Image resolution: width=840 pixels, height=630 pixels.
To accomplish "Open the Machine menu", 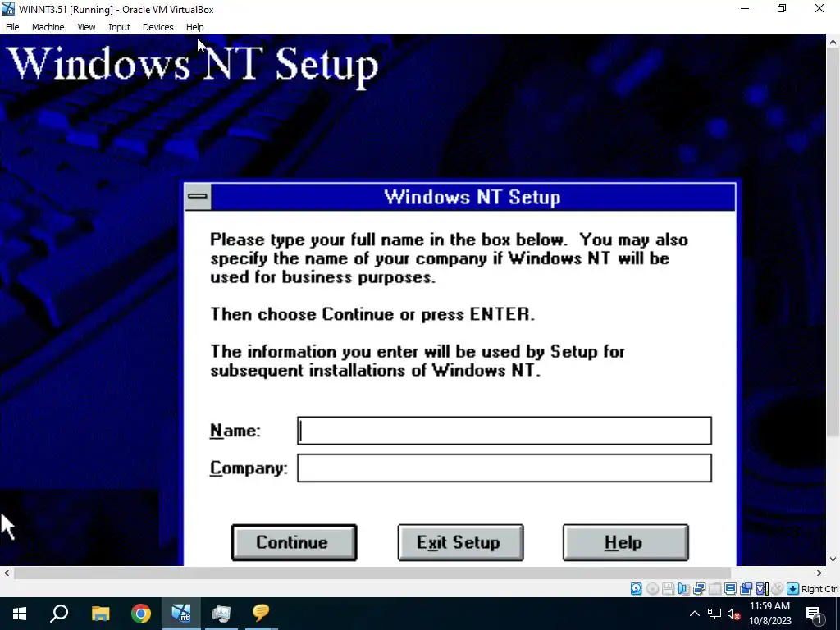I will (48, 27).
